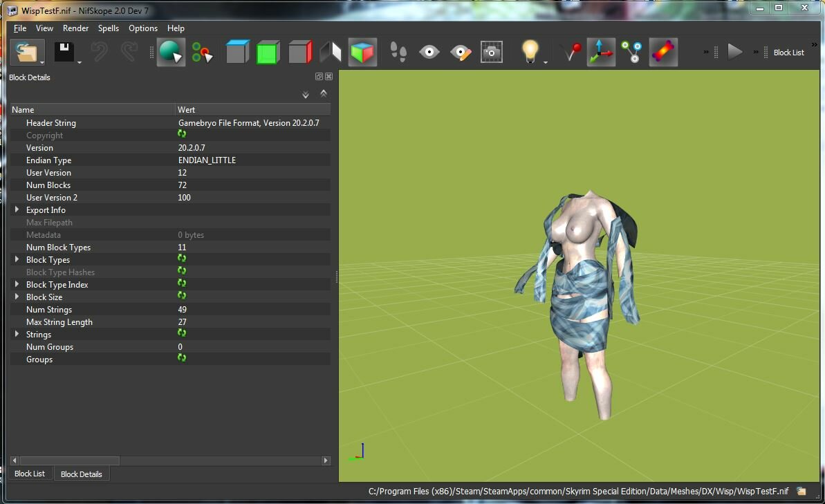Click the 3D body model in viewport
This screenshot has width=825, height=504.
tap(580, 305)
